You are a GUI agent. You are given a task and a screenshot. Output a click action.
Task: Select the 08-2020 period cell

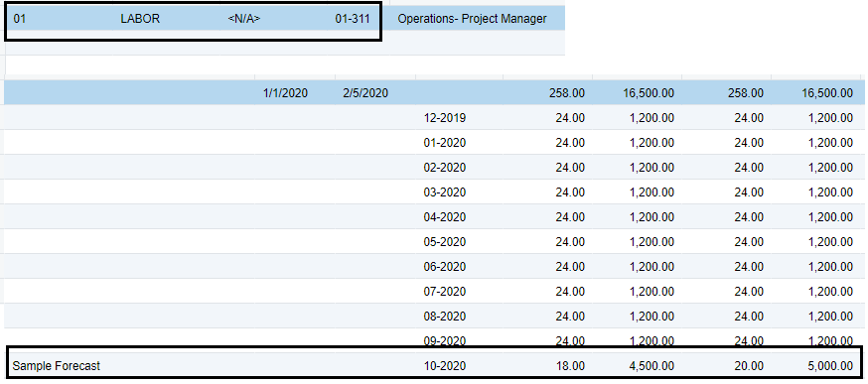[x=445, y=316]
